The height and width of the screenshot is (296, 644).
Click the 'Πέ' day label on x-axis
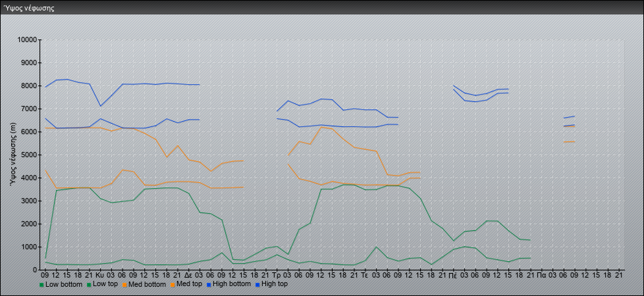[453, 275]
